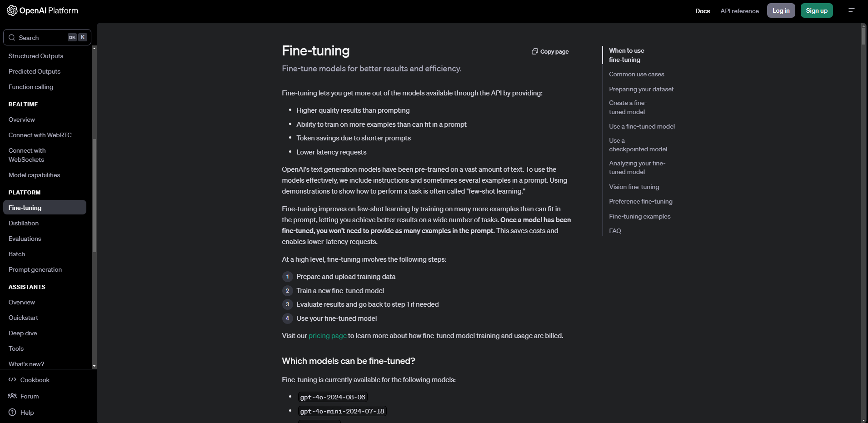Click the Copy page icon

[535, 51]
